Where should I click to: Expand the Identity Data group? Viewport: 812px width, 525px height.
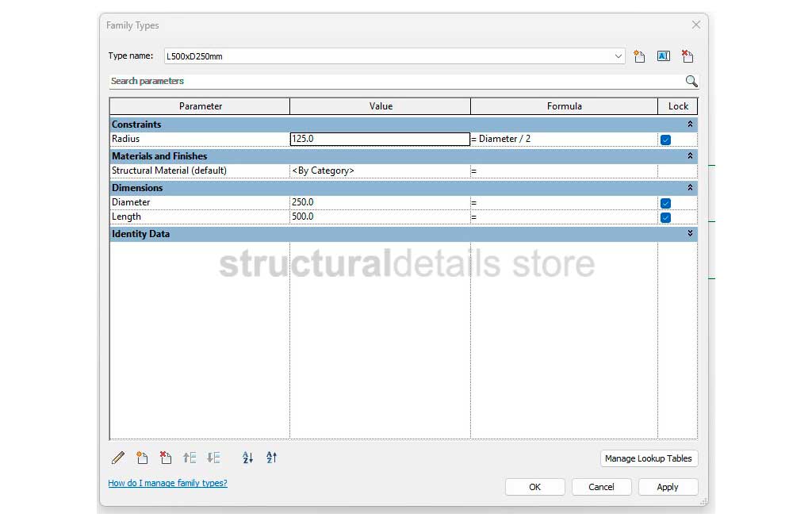690,234
